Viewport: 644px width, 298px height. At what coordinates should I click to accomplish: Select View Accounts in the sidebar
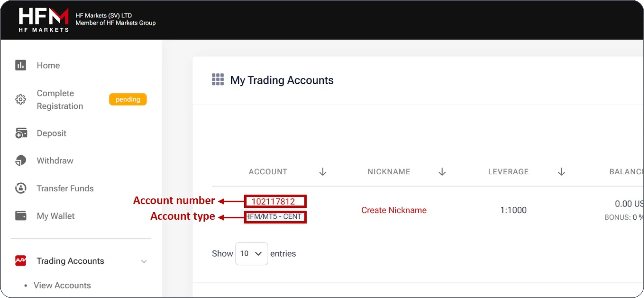tap(62, 285)
